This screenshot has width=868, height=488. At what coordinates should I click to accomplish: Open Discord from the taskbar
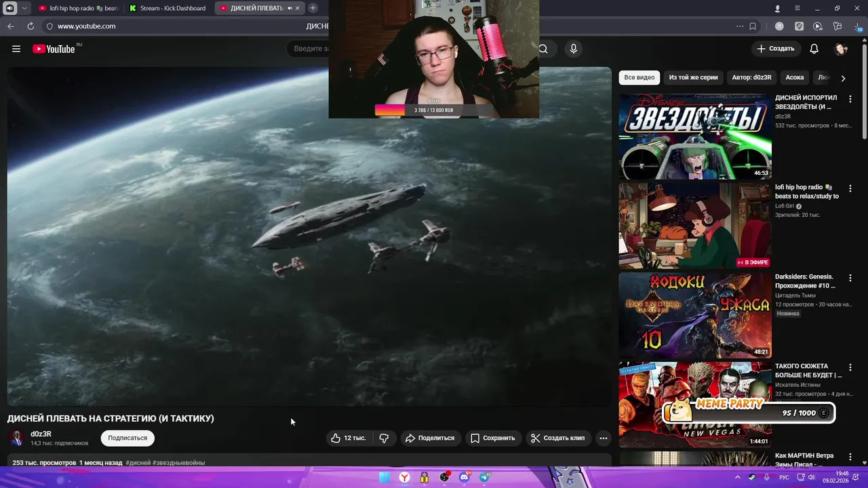(x=465, y=477)
